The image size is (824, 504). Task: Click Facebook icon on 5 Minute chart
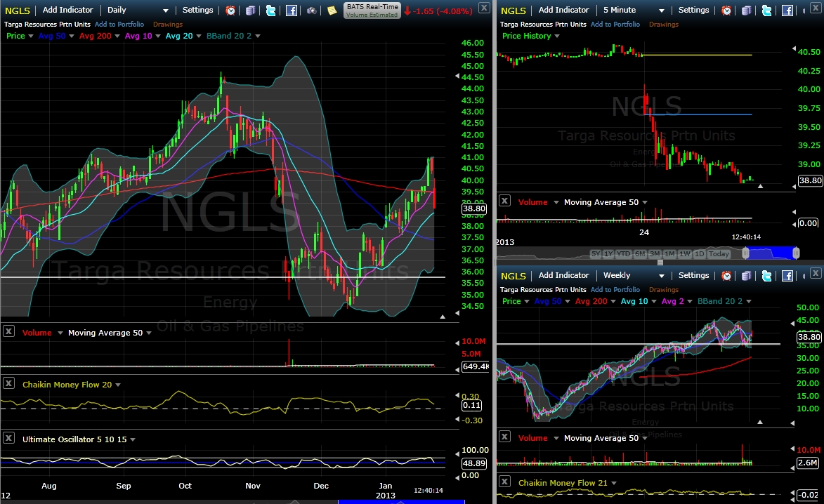(x=787, y=10)
